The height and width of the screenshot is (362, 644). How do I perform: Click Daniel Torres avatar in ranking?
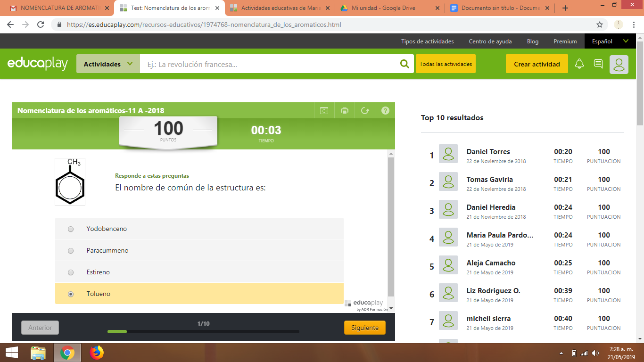coord(448,154)
